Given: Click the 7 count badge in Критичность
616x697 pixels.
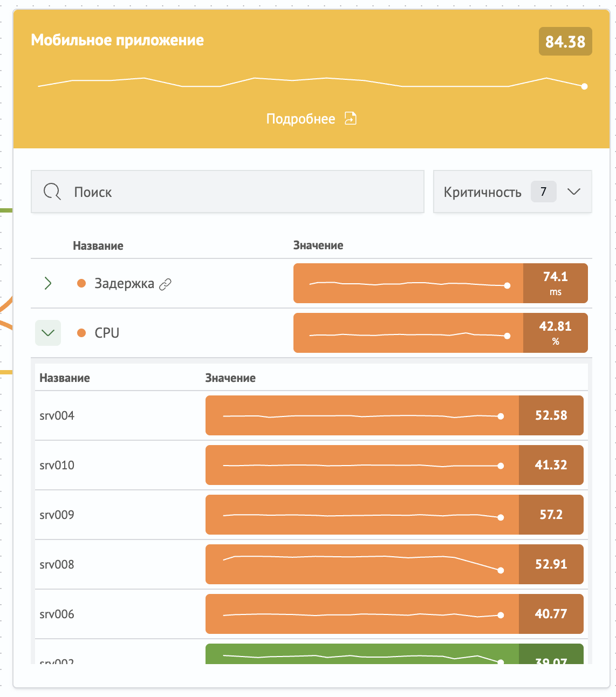Looking at the screenshot, I should pos(544,192).
